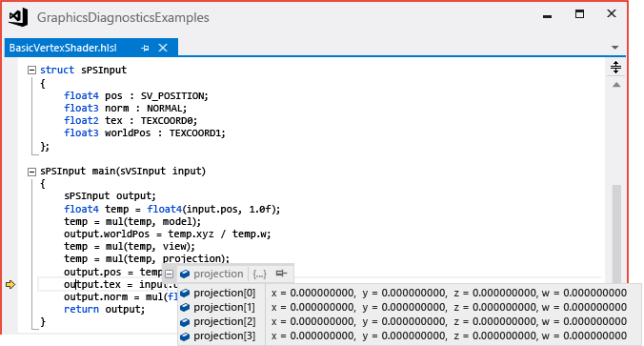
Task: Click the projection[0] values text
Action: click(449, 293)
